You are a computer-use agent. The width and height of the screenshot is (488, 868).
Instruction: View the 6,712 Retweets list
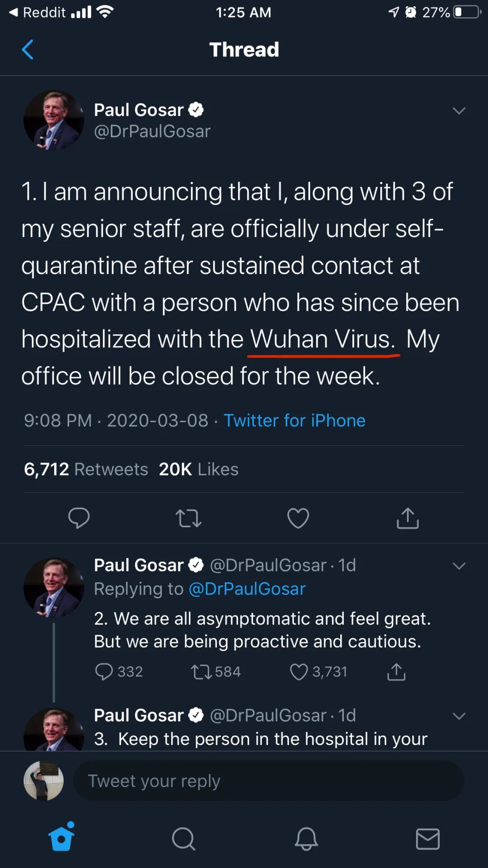click(x=86, y=469)
